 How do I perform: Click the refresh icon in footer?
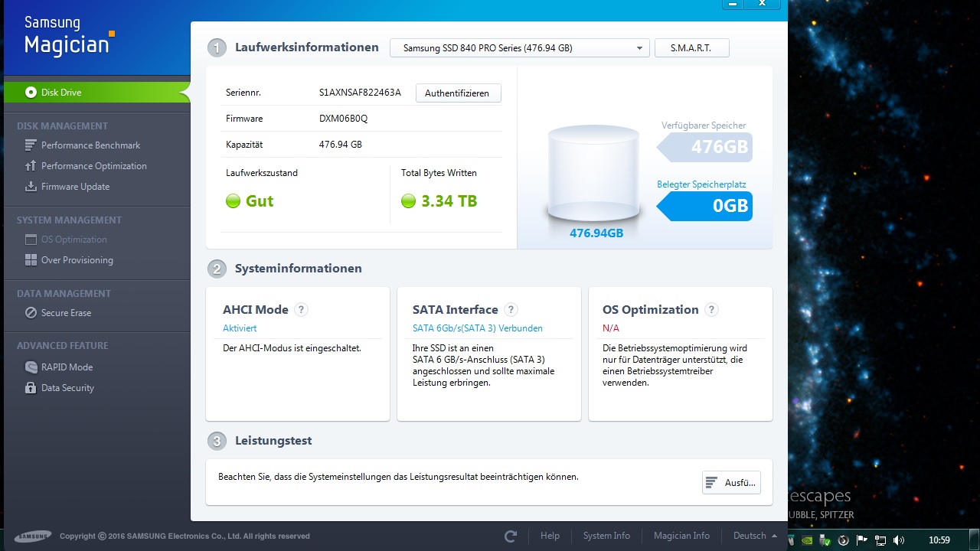(x=511, y=536)
